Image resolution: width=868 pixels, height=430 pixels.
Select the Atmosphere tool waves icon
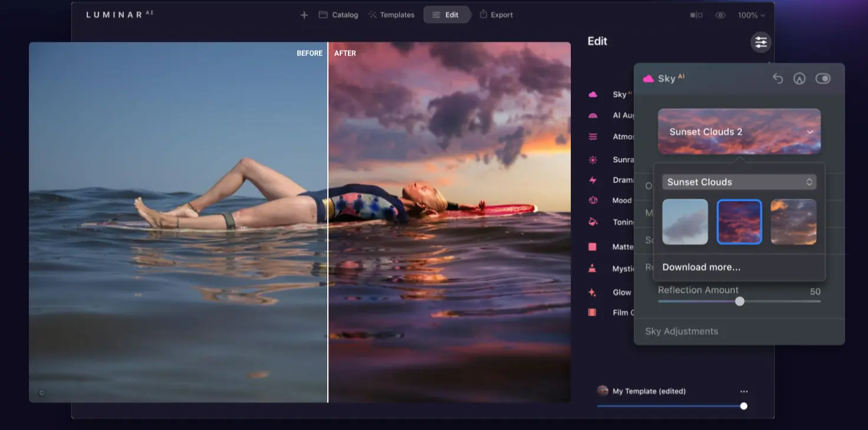[593, 137]
